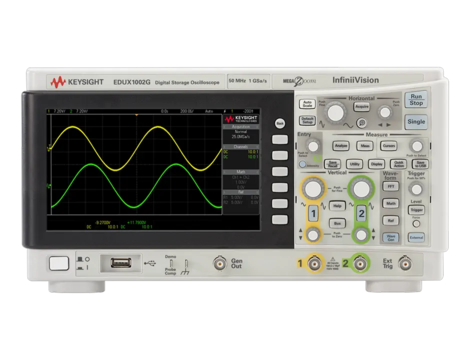Viewport: 470px width, 360px height.
Task: Open built-in Help with Help key
Action: pyautogui.click(x=337, y=206)
